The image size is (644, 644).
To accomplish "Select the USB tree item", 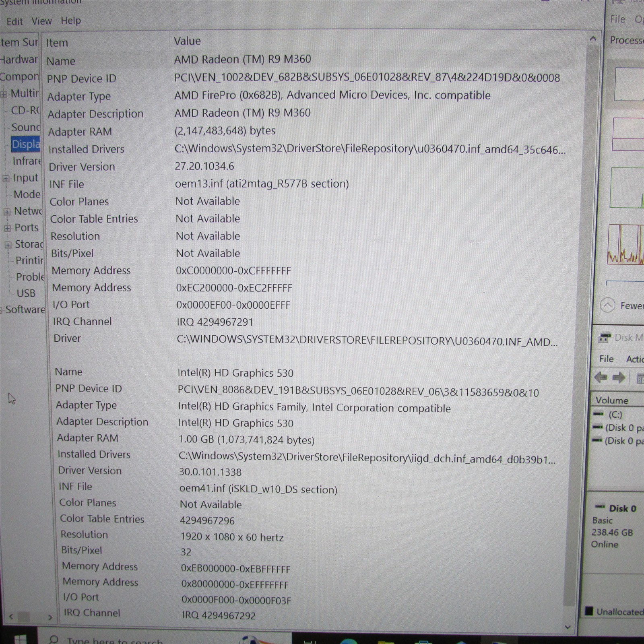I will pos(26,293).
